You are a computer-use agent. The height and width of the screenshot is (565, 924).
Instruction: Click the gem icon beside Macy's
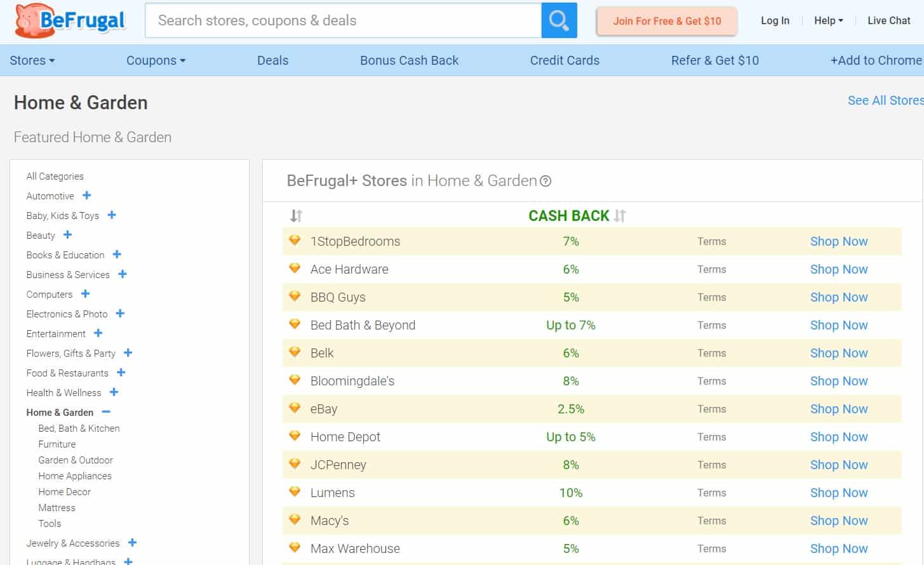(295, 520)
